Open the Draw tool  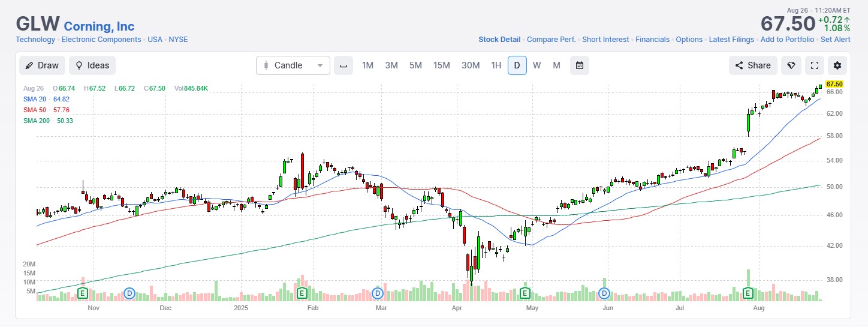[42, 65]
